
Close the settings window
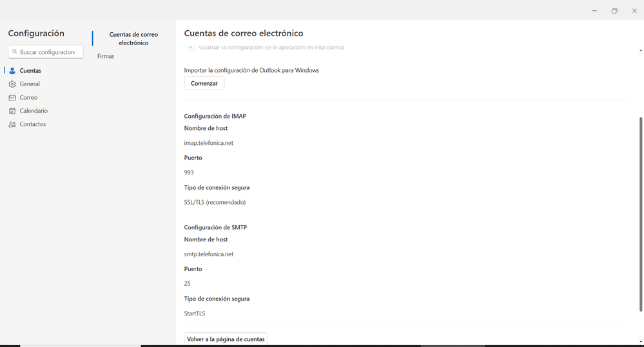(634, 11)
